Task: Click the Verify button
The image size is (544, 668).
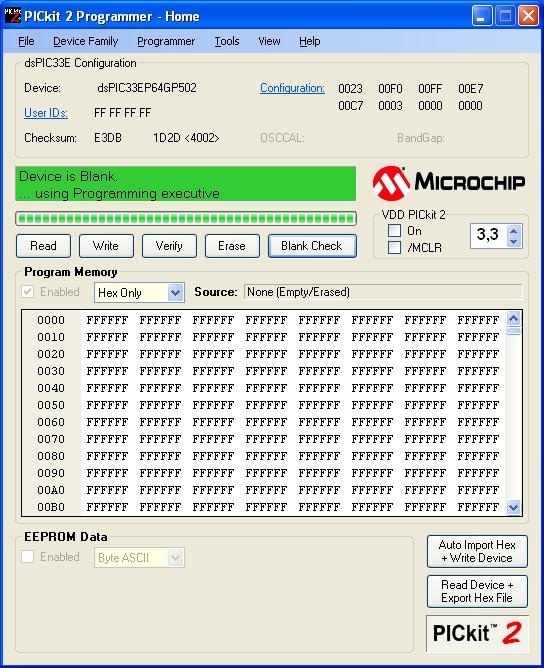Action: [x=169, y=246]
